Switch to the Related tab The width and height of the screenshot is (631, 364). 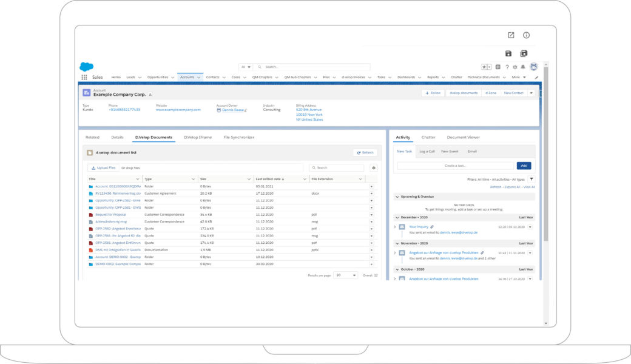[x=92, y=138]
